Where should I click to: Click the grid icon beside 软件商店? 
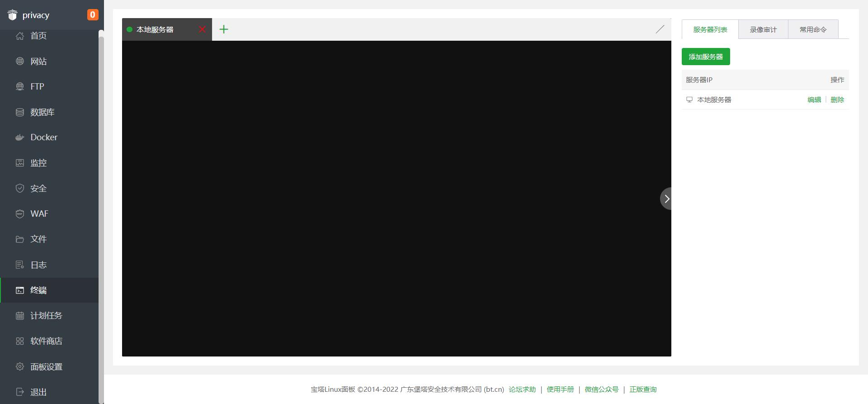coord(20,341)
